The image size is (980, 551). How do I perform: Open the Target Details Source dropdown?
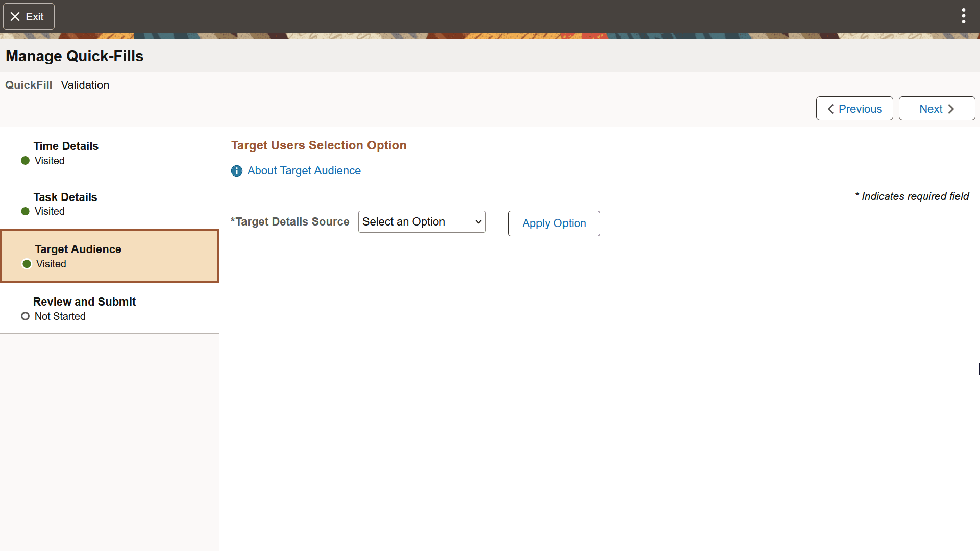[422, 221]
